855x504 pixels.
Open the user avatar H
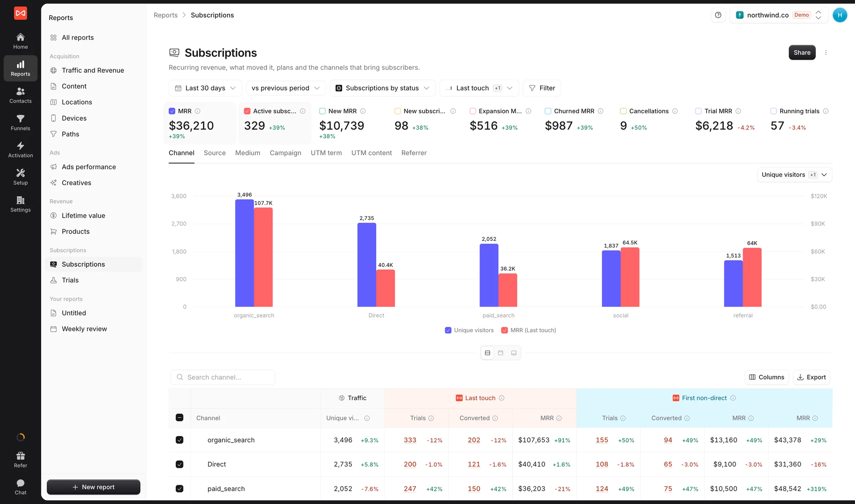840,15
